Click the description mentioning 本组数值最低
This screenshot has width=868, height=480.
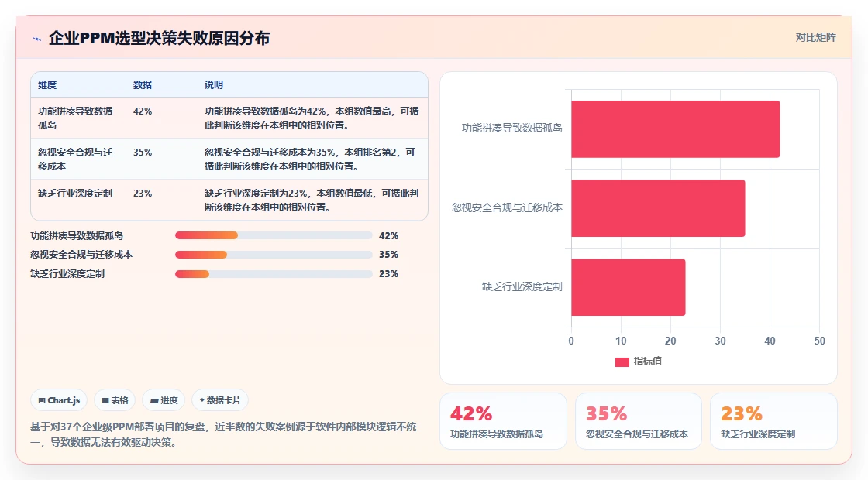click(312, 201)
